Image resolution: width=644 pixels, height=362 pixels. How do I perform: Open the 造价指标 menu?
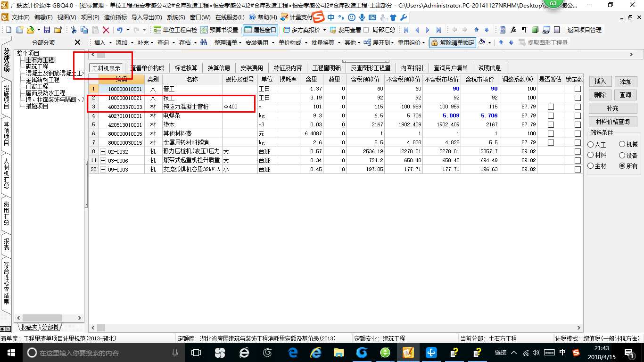116,17
